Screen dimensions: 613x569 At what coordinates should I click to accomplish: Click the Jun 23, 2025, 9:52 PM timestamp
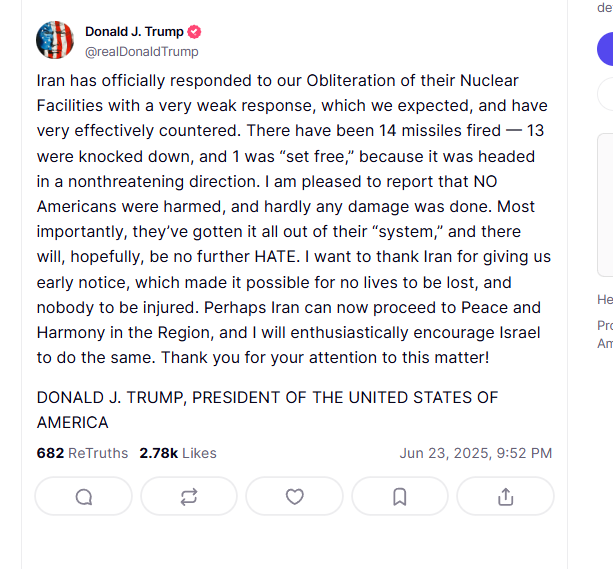tap(476, 453)
